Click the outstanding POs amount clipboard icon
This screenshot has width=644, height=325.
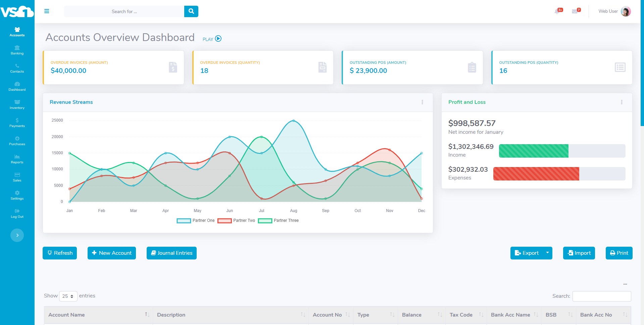(x=472, y=67)
